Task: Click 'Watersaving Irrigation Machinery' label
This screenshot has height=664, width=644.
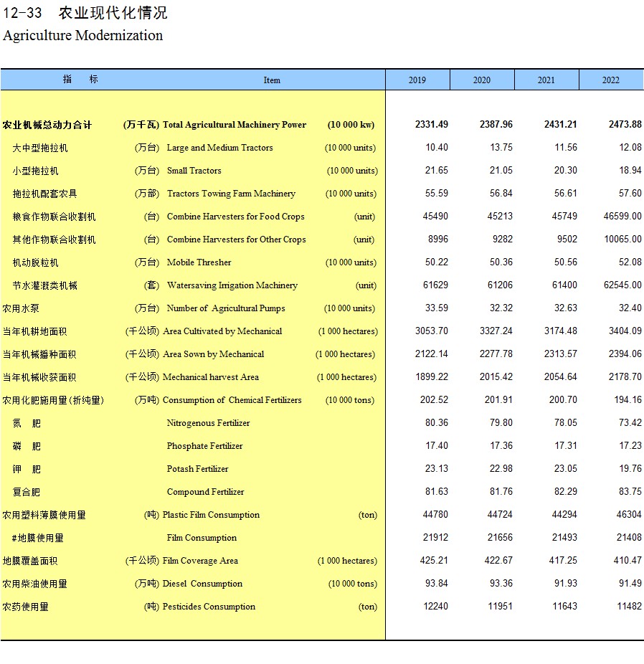Action: 232,285
